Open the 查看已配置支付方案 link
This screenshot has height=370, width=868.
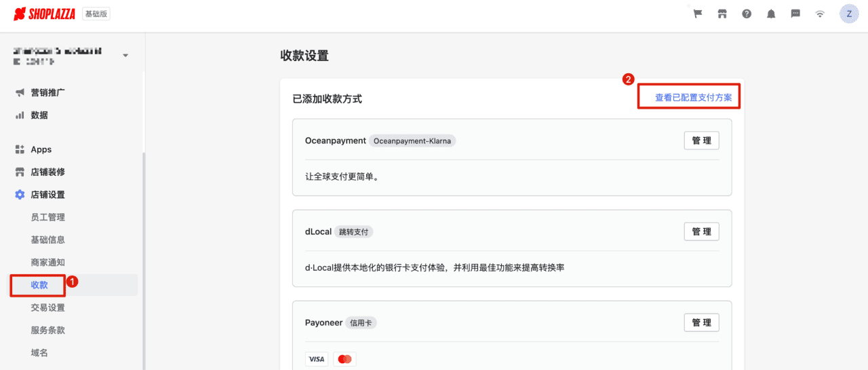693,98
